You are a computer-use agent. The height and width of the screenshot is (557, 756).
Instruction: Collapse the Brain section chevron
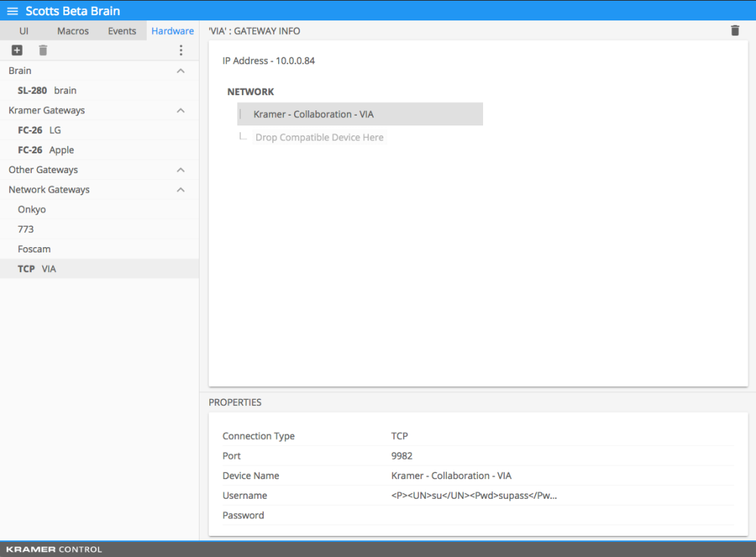coord(181,71)
